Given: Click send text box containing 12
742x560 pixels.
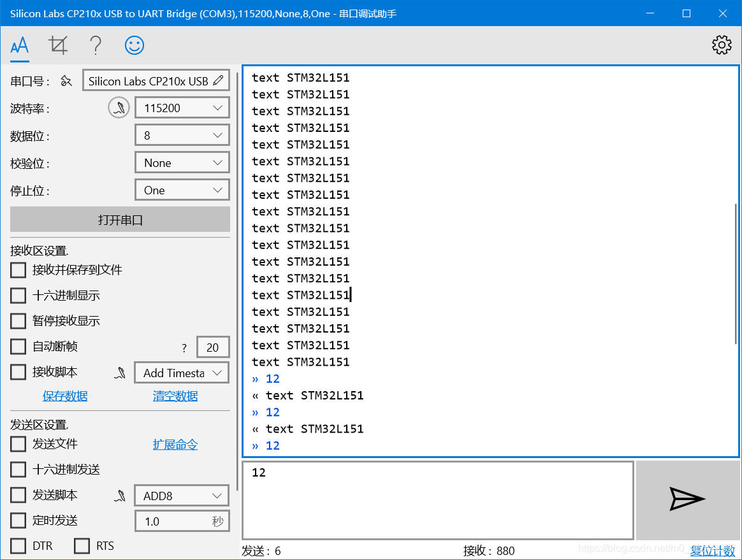Looking at the screenshot, I should point(438,500).
